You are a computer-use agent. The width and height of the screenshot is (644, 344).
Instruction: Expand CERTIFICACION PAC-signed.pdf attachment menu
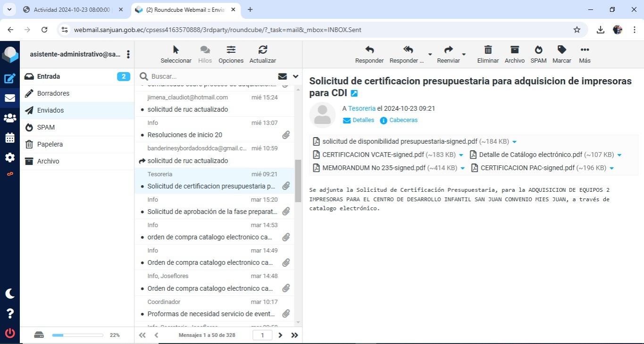point(611,168)
